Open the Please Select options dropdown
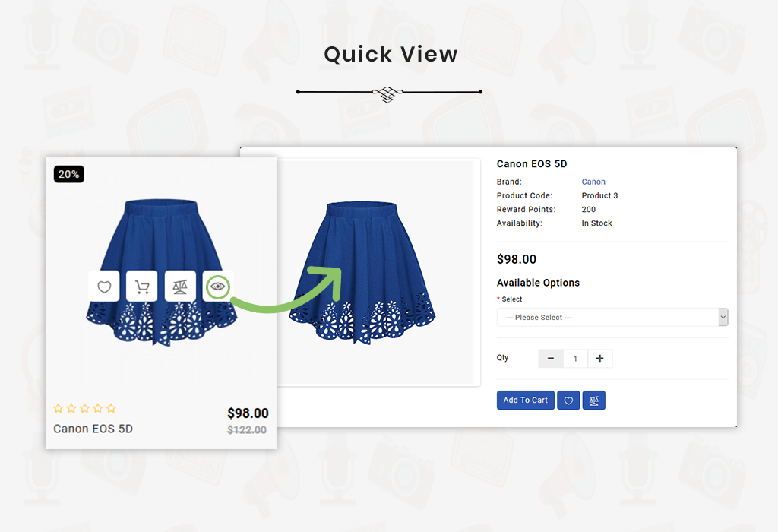This screenshot has width=778, height=532. pos(612,317)
